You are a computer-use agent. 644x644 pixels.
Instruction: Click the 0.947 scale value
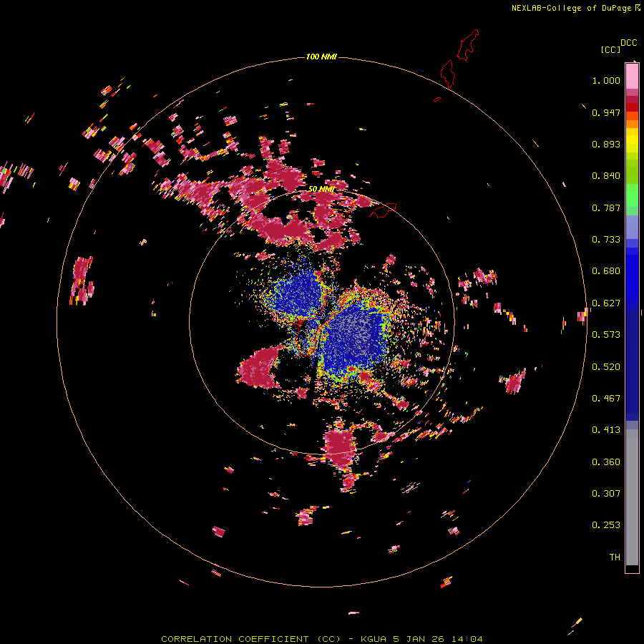coord(606,112)
